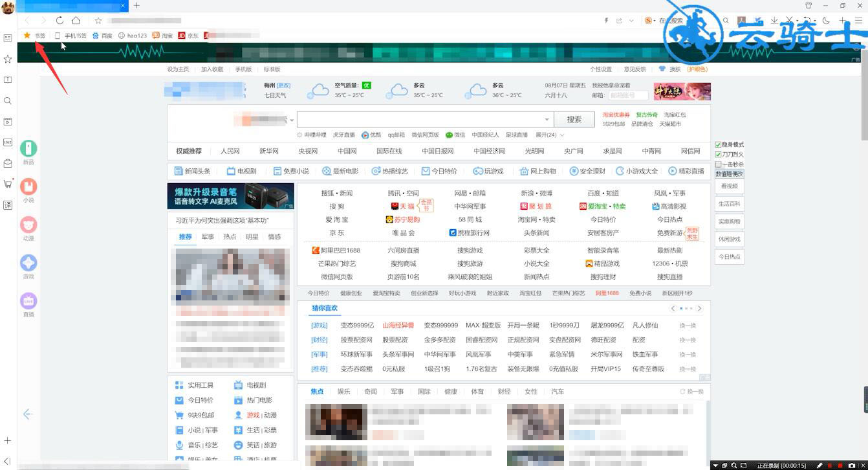Apply the 护眼色 eye-care color
Viewport: 868px width, 470px height.
click(x=697, y=69)
